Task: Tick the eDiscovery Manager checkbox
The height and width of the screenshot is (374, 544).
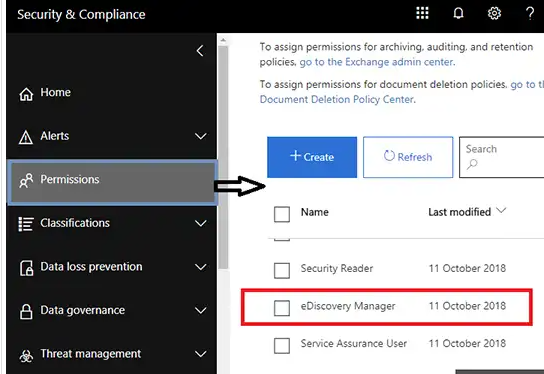Action: coord(282,308)
